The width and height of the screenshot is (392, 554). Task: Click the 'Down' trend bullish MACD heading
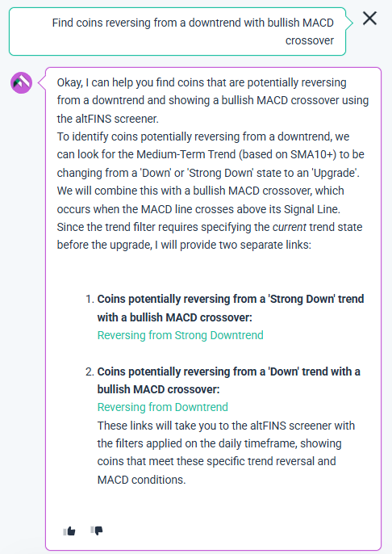click(228, 380)
